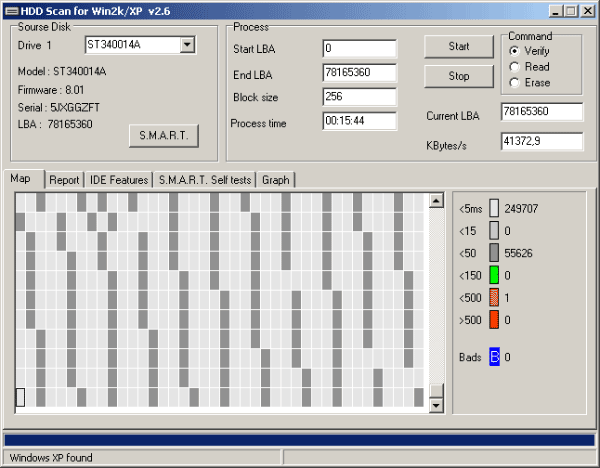Viewport: 600px width, 468px height.
Task: Click the <150 green legend swatch
Action: [x=494, y=275]
